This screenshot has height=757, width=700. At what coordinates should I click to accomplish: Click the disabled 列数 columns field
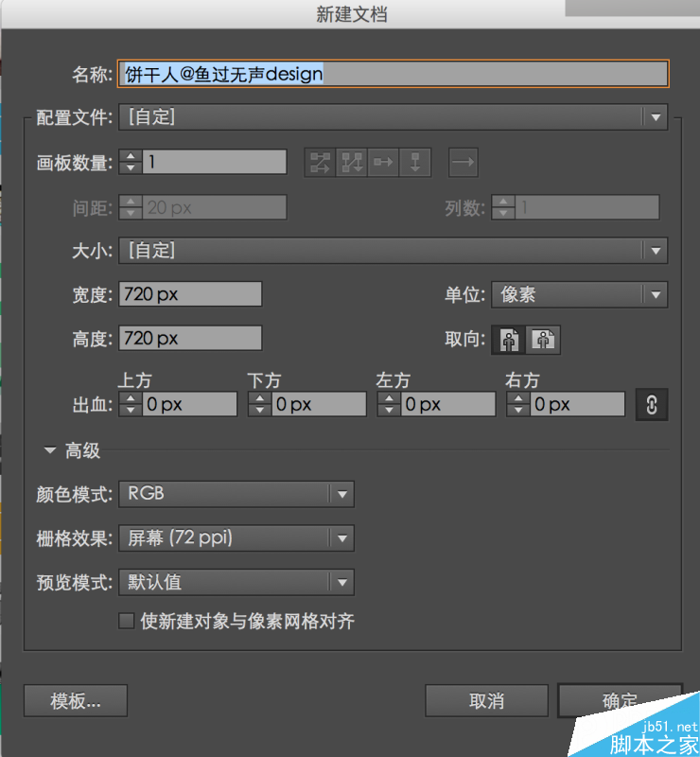tap(587, 207)
